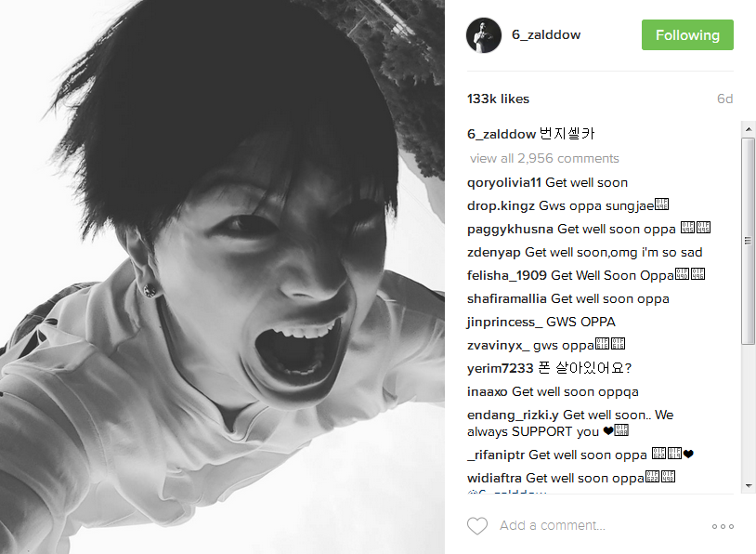Go to felisha_1909 profile
Image resolution: width=756 pixels, height=554 pixels.
[x=507, y=275]
